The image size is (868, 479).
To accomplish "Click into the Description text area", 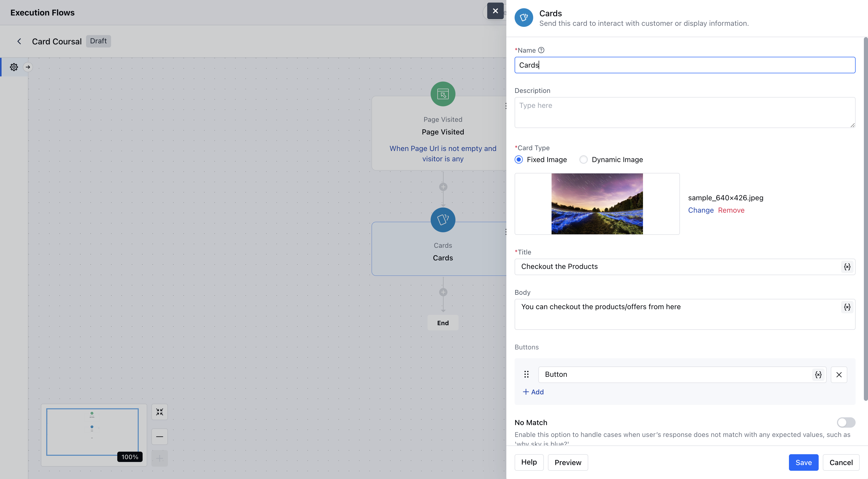I will point(684,113).
